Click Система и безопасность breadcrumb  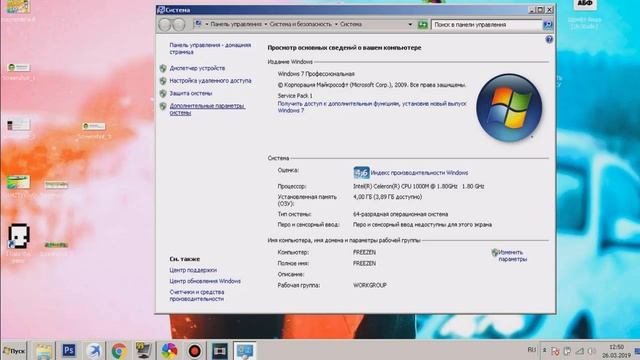click(x=300, y=24)
